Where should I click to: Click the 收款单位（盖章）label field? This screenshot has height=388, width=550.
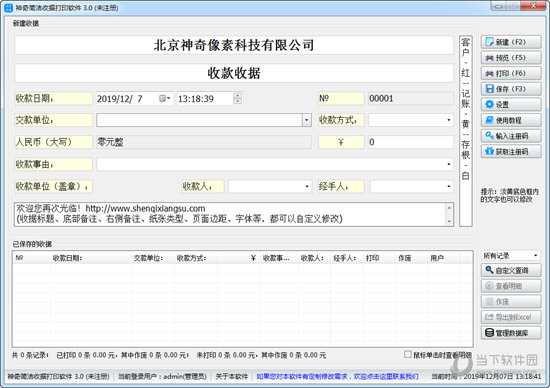(x=53, y=186)
